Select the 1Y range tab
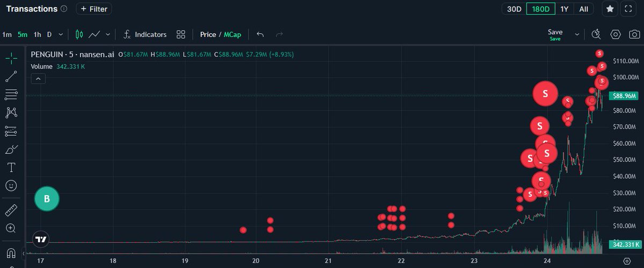Viewport: 644px width, 268px height. (x=564, y=9)
